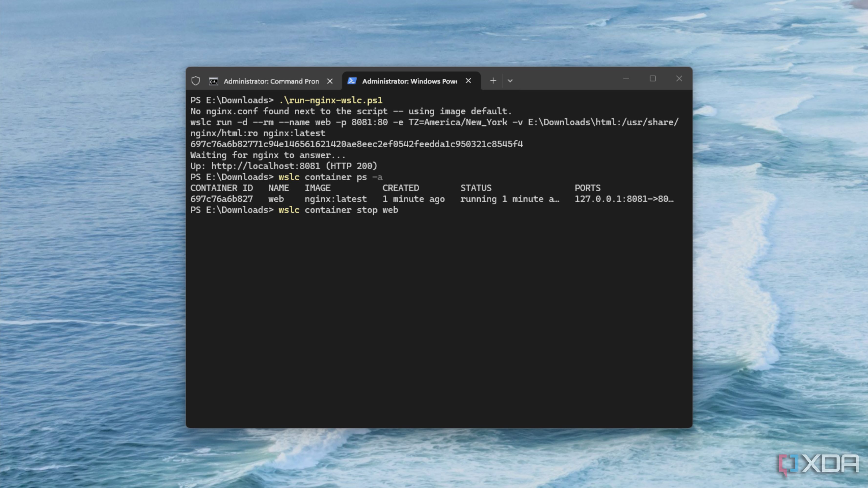The width and height of the screenshot is (868, 488).
Task: Close the Command Prompt tab
Action: (x=330, y=81)
